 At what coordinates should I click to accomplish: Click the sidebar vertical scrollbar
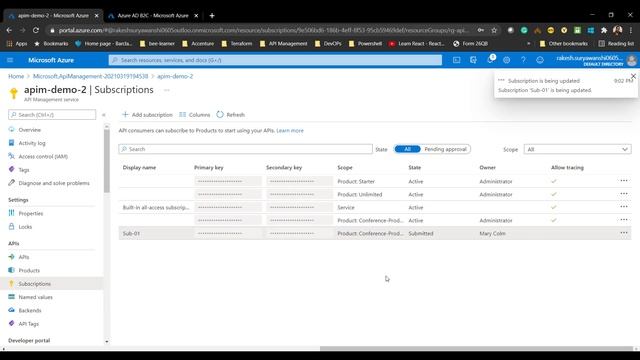coord(107,161)
